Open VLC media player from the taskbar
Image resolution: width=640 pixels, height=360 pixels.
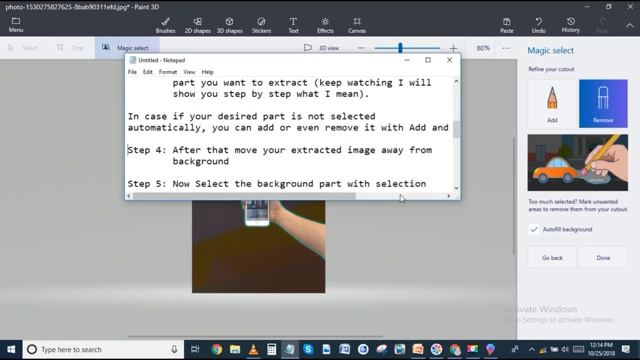253,349
